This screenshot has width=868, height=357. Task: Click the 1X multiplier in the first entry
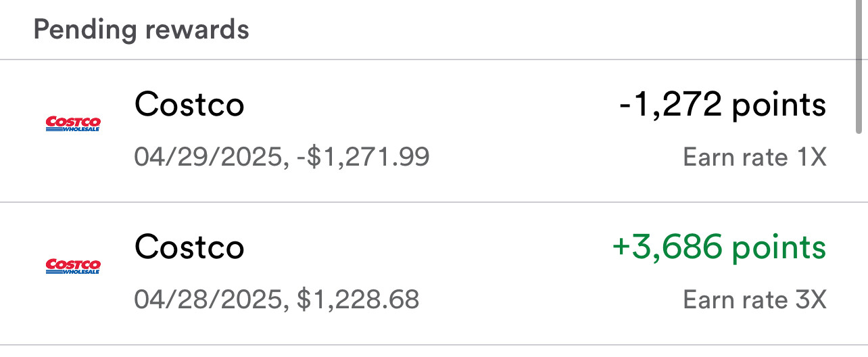coord(811,158)
